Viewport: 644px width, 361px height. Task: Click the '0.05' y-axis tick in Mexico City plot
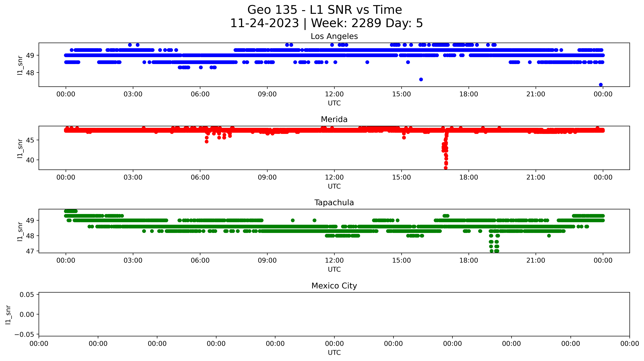pos(27,295)
